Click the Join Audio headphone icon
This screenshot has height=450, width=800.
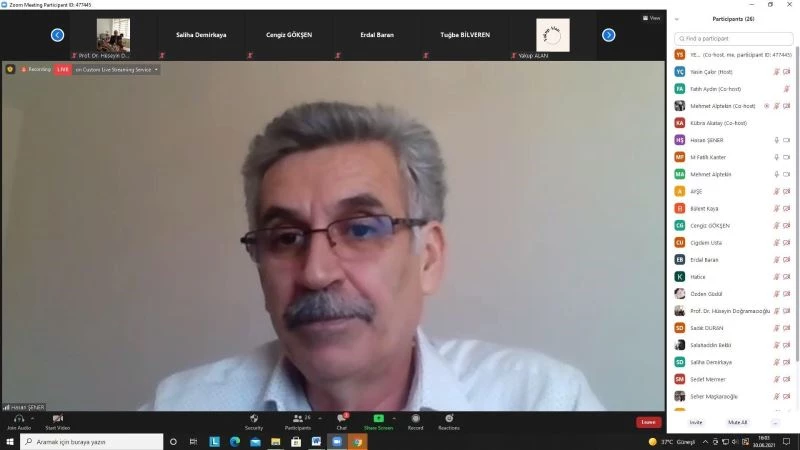pyautogui.click(x=18, y=418)
